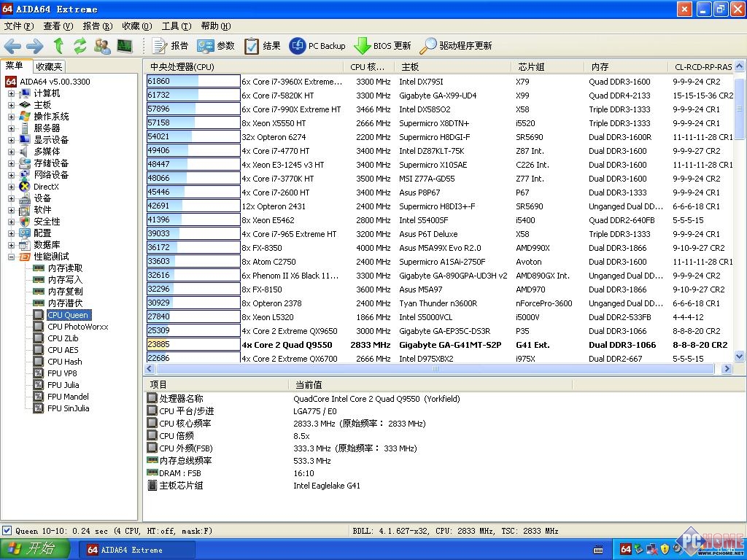Sort by 中央处理器(CPU) column header
Image resolution: width=747 pixels, height=560 pixels.
(243, 67)
